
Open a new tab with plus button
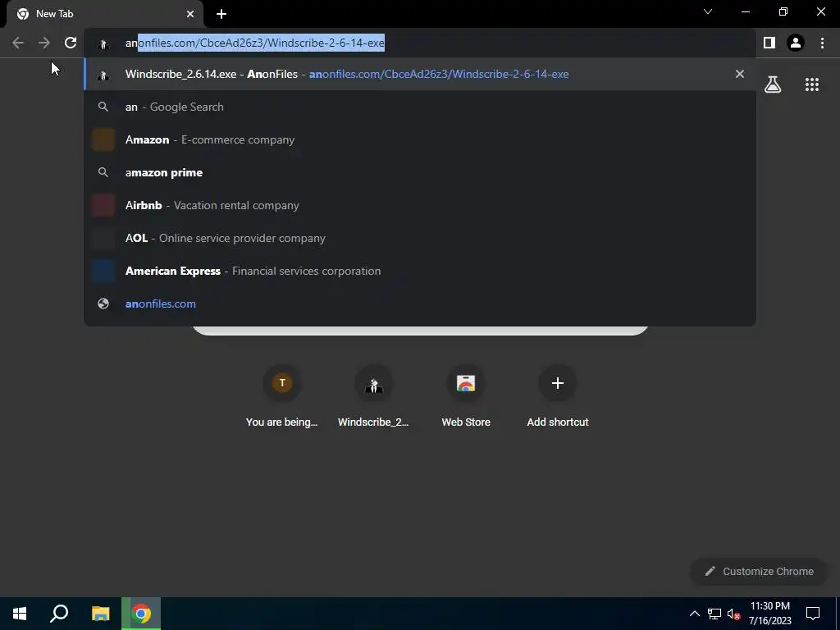[x=221, y=14]
